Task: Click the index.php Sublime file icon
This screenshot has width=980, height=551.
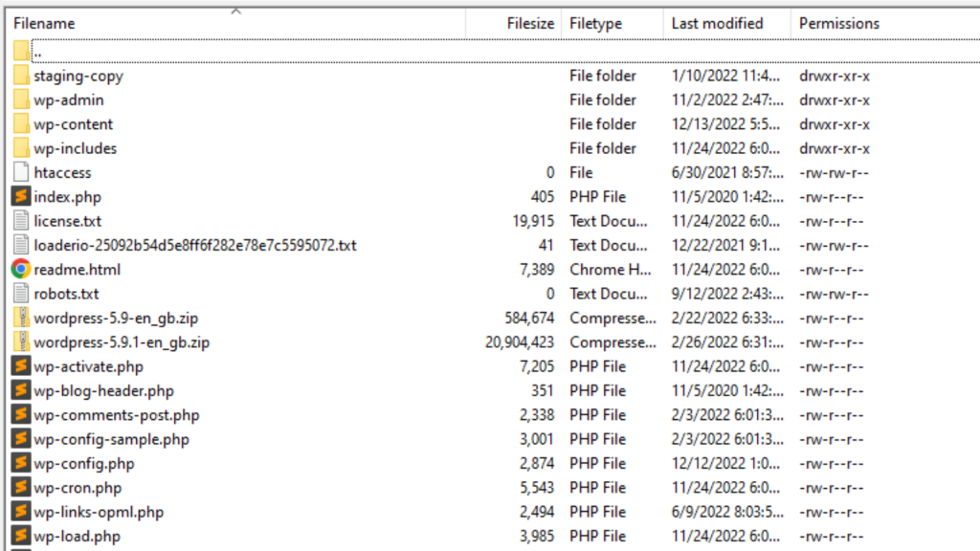Action: [21, 197]
